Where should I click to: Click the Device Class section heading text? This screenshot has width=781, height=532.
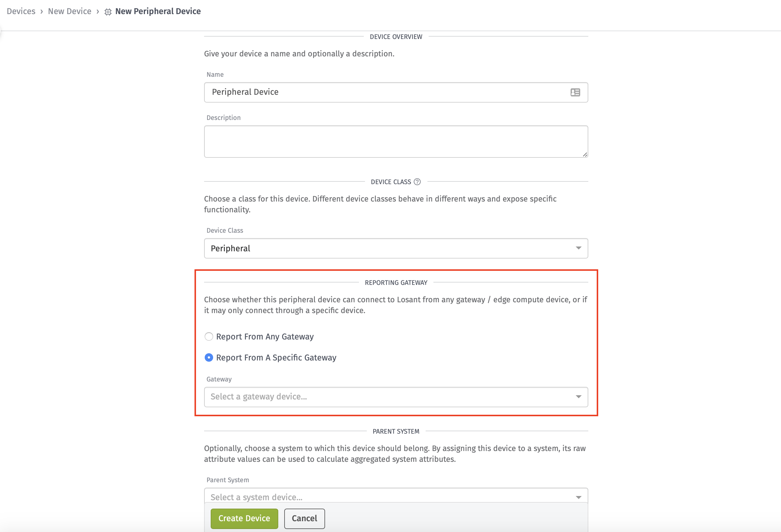click(391, 182)
